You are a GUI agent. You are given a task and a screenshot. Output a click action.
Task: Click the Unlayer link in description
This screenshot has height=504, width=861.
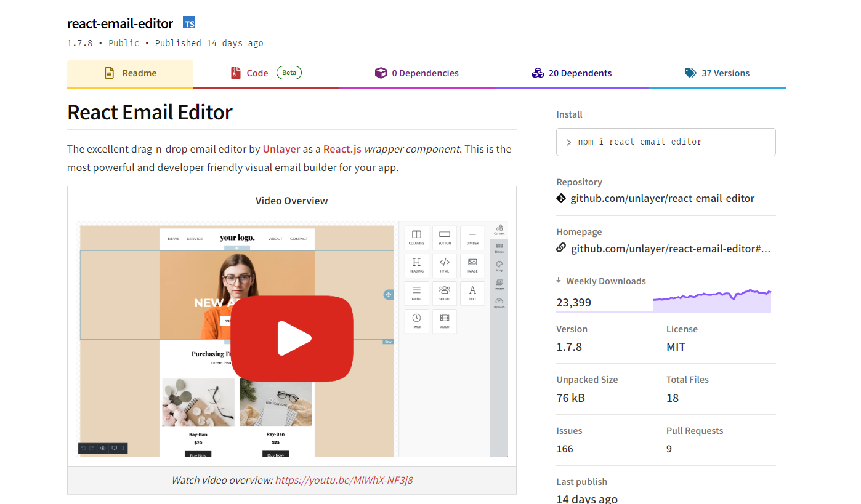pyautogui.click(x=281, y=149)
